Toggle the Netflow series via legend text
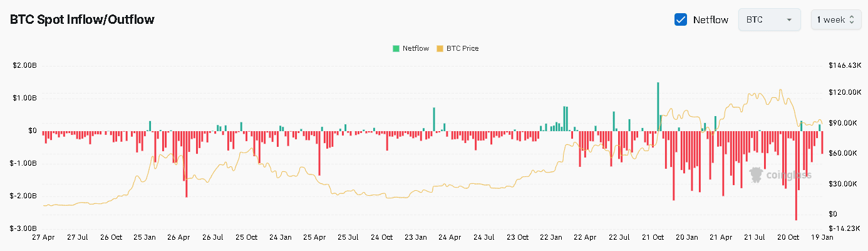Viewport: 868px width, 251px height. (x=415, y=48)
